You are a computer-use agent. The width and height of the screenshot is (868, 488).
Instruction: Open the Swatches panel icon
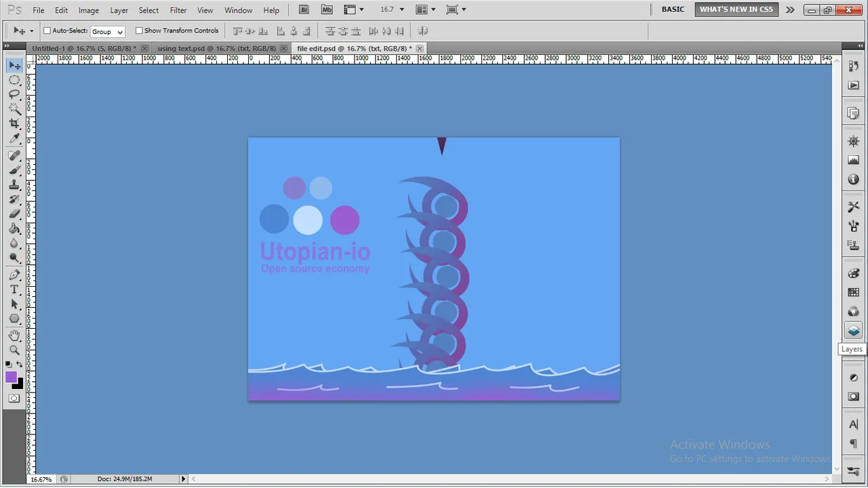(x=853, y=293)
